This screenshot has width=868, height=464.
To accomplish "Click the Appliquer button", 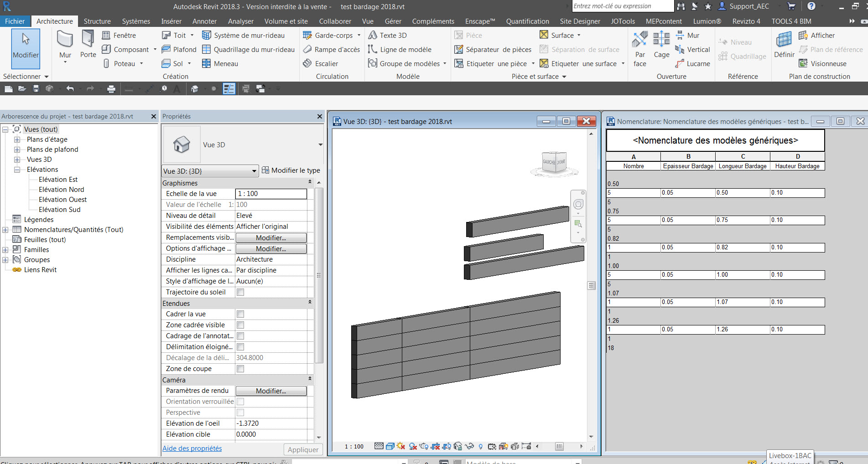I will (303, 449).
